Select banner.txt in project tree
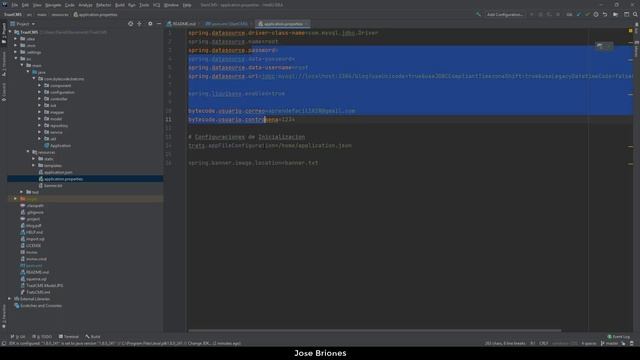The width and height of the screenshot is (640, 360). [x=50, y=186]
